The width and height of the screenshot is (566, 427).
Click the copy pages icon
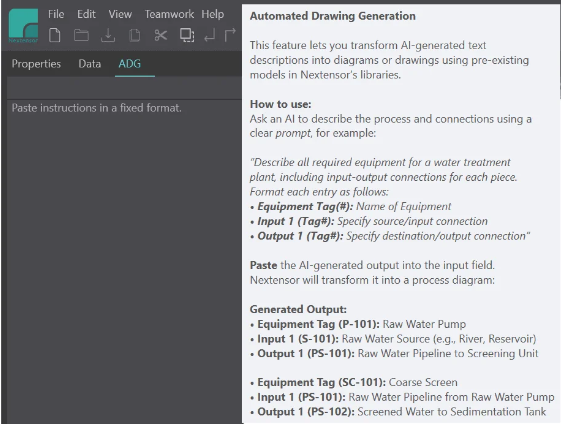(135, 35)
